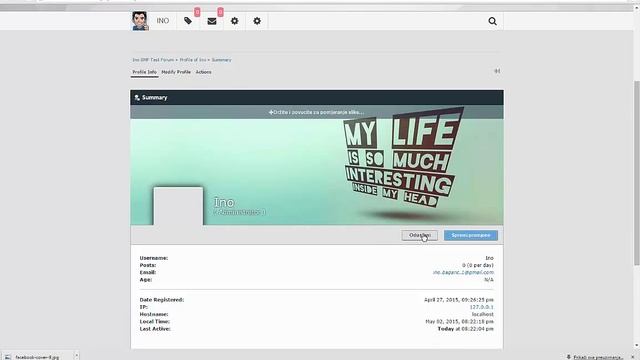Click the Odustani cancel button
The image size is (640, 360).
pos(420,235)
